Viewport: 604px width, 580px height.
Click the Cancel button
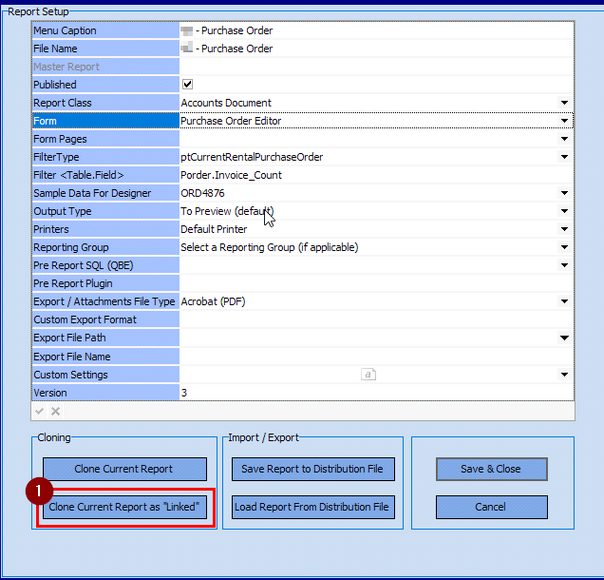(x=490, y=507)
